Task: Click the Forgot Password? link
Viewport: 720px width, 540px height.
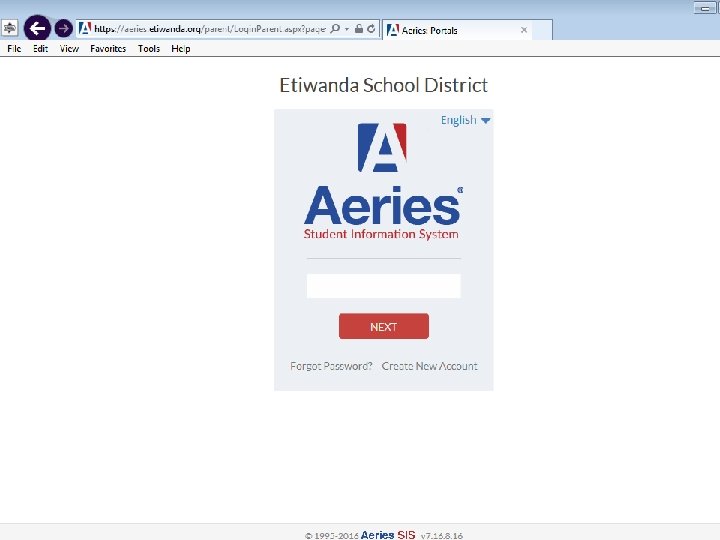Action: coord(331,366)
